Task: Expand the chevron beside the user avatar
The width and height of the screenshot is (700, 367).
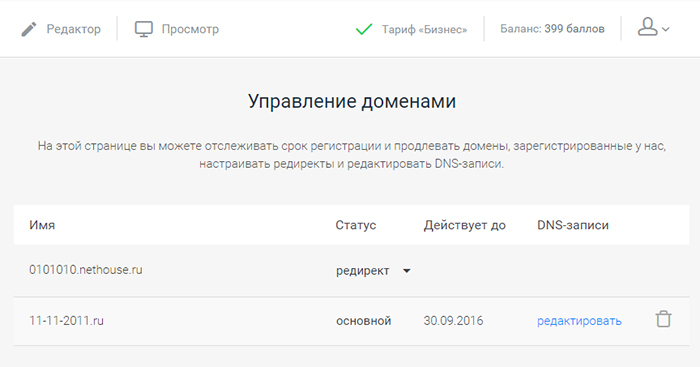Action: 666,30
